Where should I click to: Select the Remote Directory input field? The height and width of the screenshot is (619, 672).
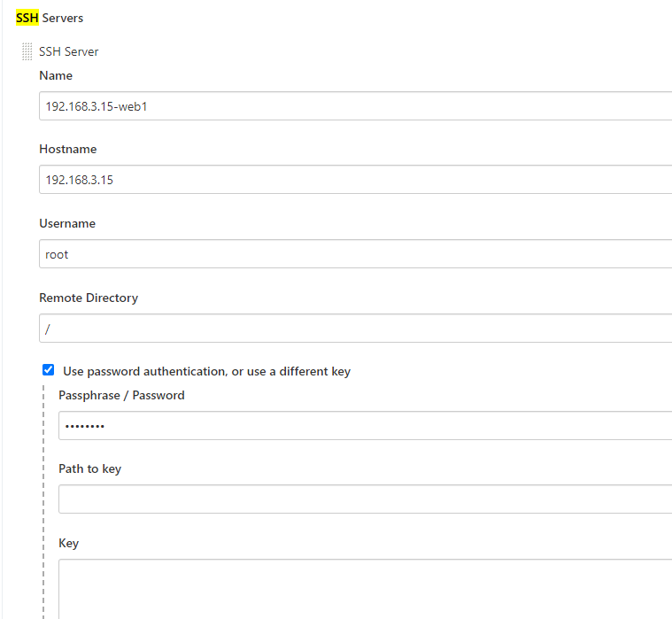(354, 329)
